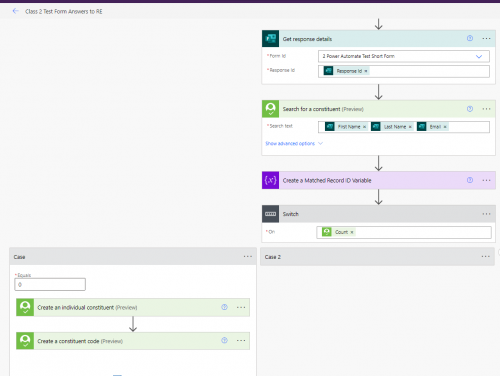Open the ellipsis menu on Switch
Screen dimensions: 500x376
point(486,214)
